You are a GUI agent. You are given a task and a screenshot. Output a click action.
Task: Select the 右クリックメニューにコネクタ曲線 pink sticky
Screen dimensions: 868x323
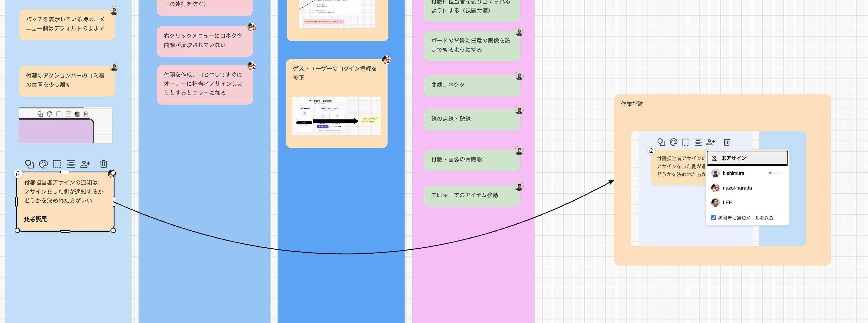(205, 41)
